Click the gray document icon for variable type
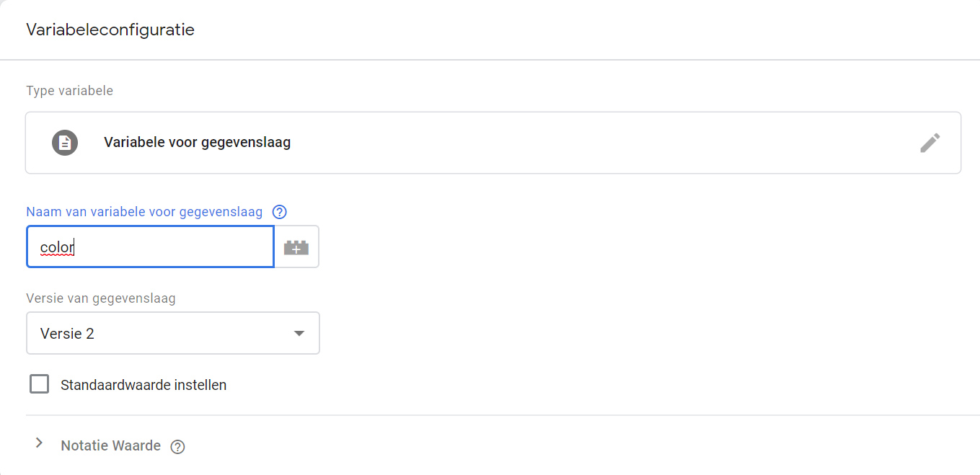 tap(65, 143)
